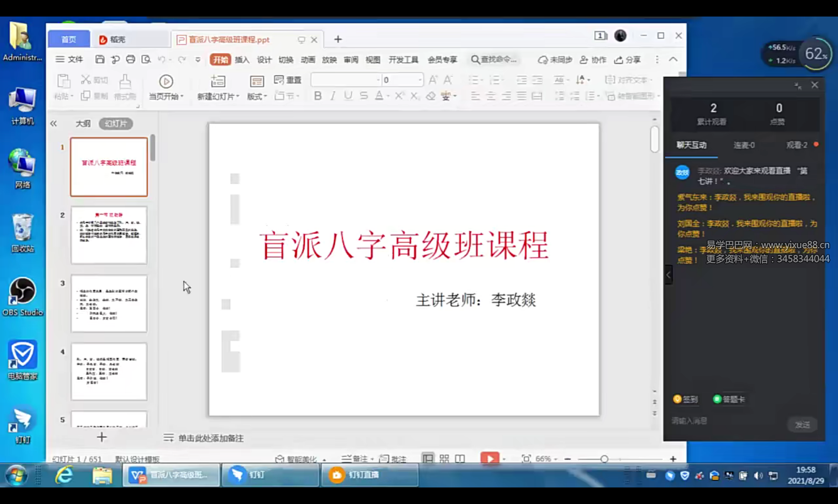
Task: Open 批注 comments from the status bar
Action: coord(392,460)
